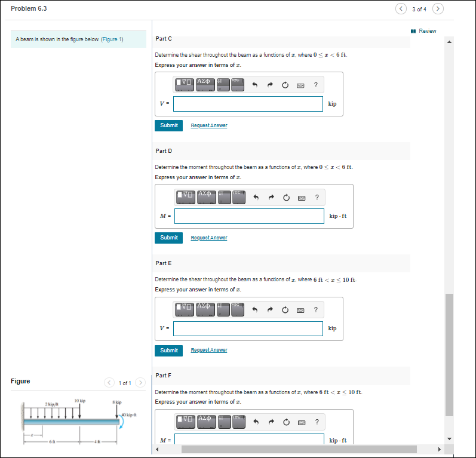Click the Part E V answer input field

click(248, 328)
